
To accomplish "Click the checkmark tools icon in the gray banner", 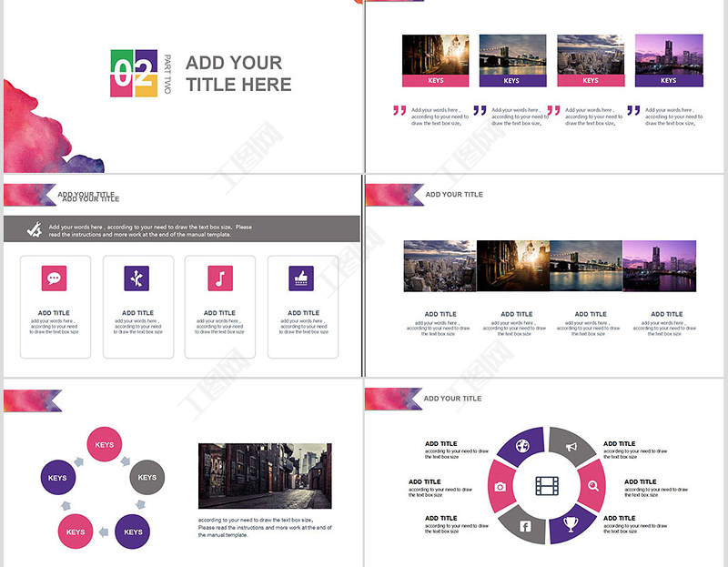I will [32, 229].
